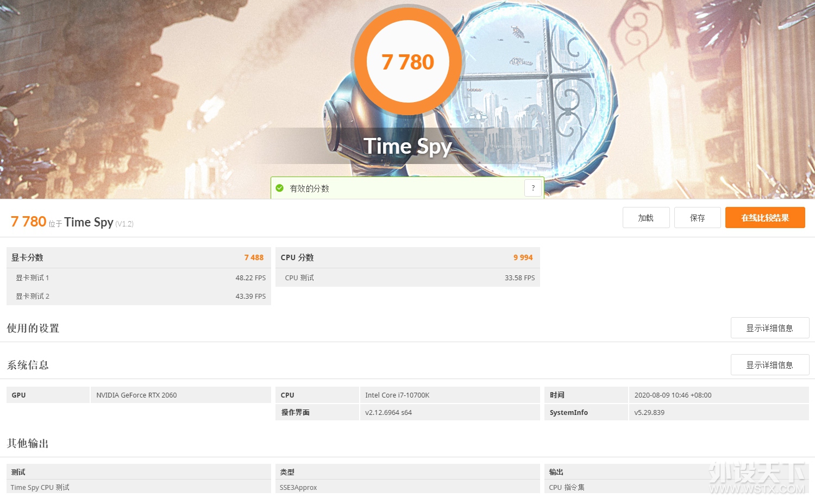Select the 显卡测试 2 row label
This screenshot has height=504, width=815.
pos(33,296)
